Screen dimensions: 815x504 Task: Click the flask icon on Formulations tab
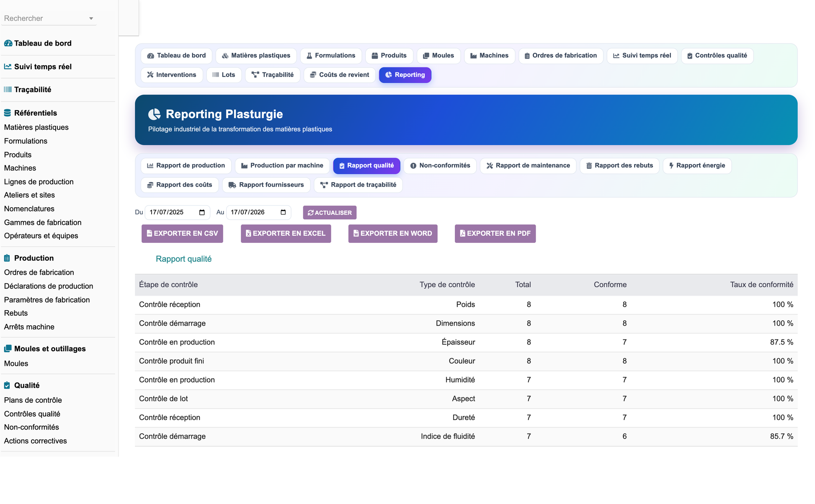click(x=309, y=56)
